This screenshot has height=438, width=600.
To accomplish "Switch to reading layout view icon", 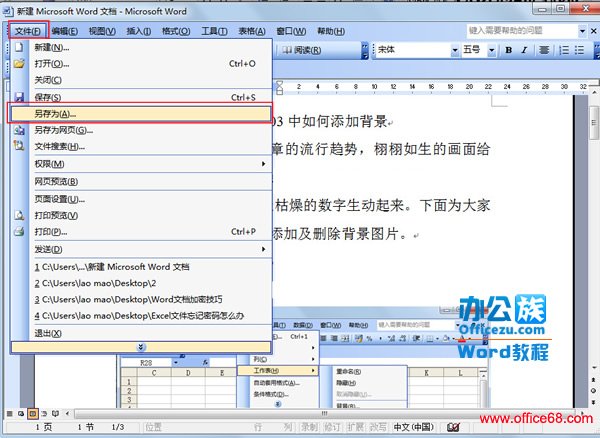I will tap(55, 414).
